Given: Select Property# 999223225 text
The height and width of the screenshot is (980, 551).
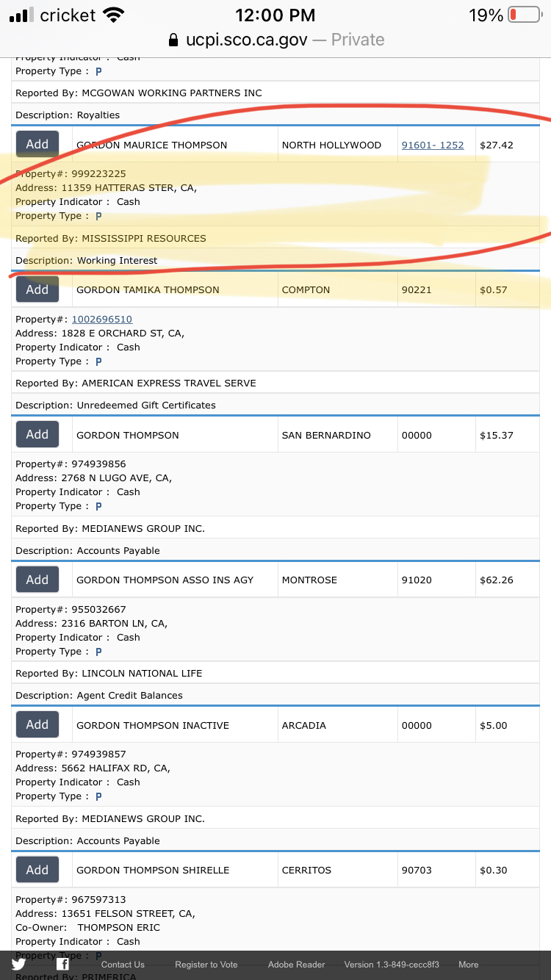Looking at the screenshot, I should [71, 173].
